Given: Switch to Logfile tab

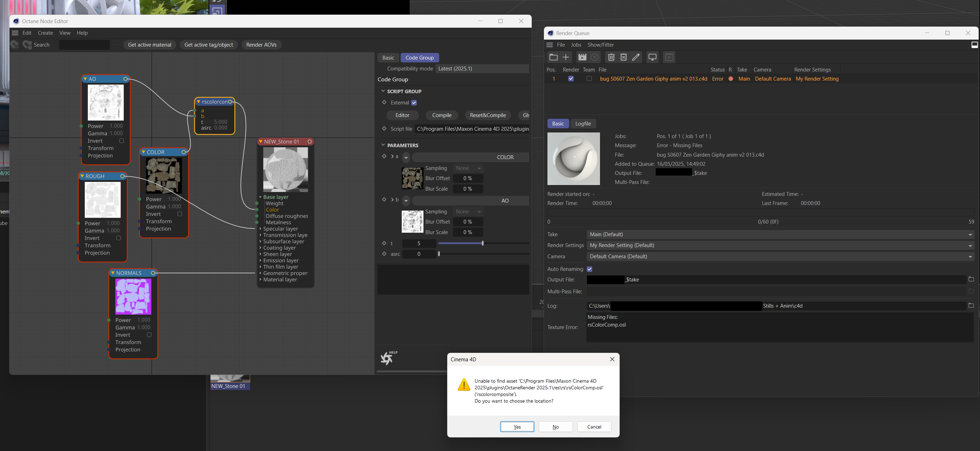Looking at the screenshot, I should pyautogui.click(x=582, y=124).
